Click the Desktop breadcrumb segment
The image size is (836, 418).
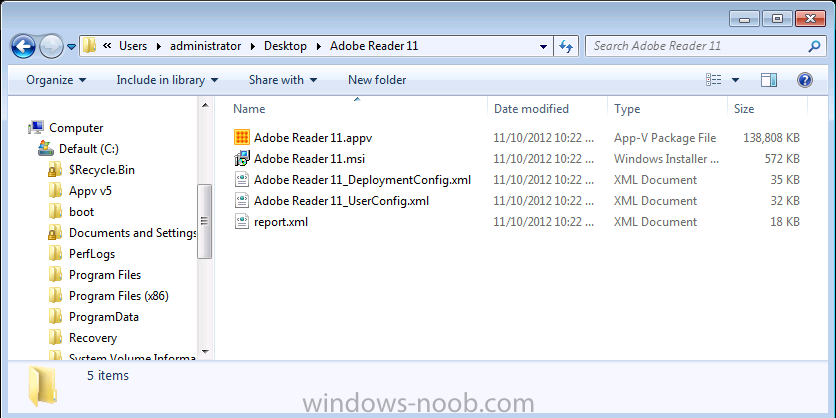[x=285, y=46]
